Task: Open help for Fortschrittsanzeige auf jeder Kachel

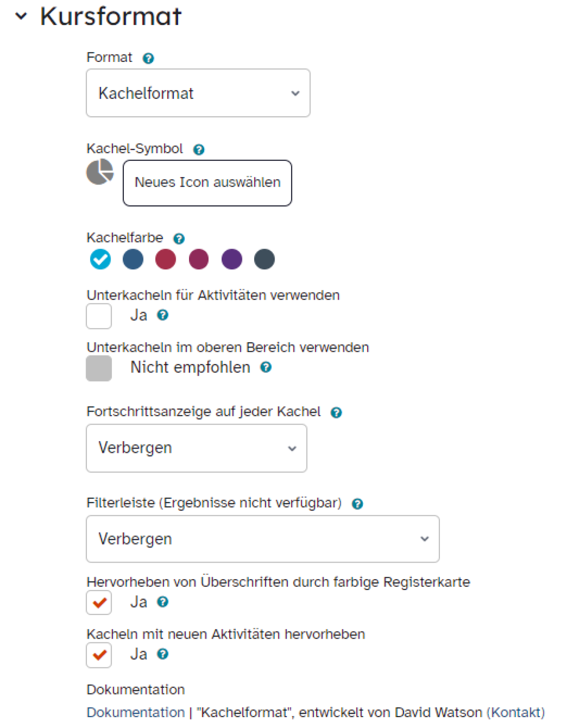Action: [336, 412]
